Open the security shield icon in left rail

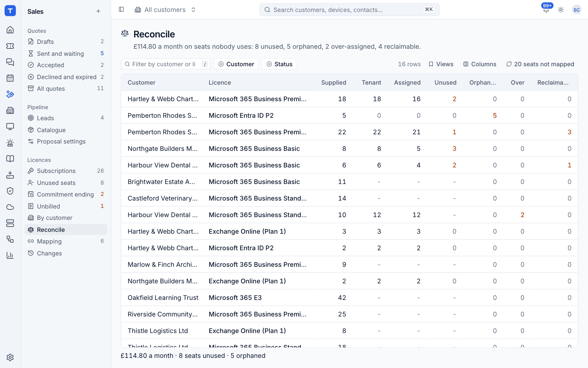tap(10, 191)
